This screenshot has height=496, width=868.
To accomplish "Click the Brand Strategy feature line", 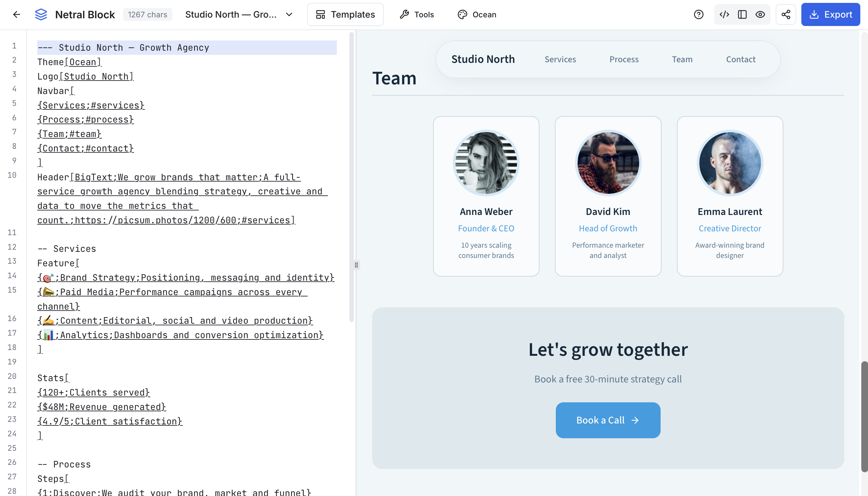I will tap(186, 278).
